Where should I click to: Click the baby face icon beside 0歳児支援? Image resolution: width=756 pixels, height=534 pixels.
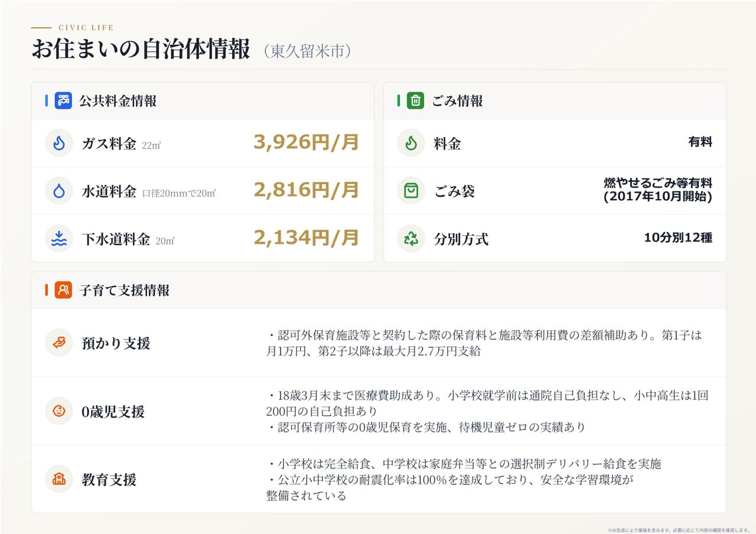[x=59, y=411]
